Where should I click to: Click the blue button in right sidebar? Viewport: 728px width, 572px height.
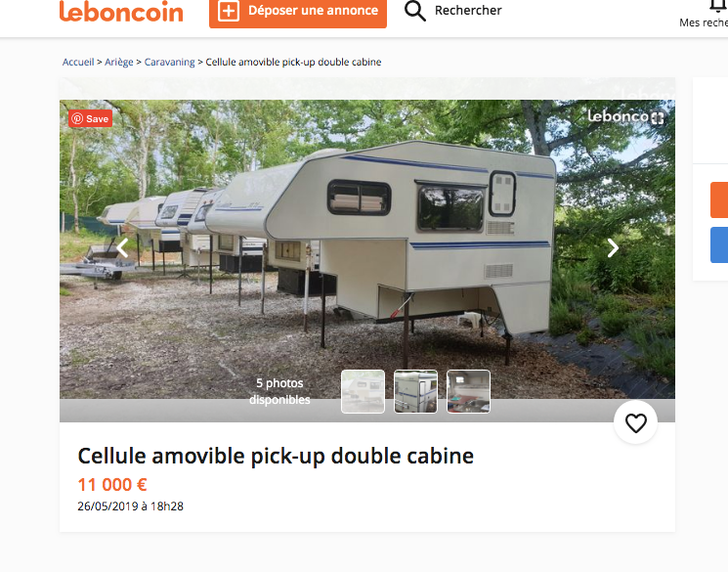[719, 244]
